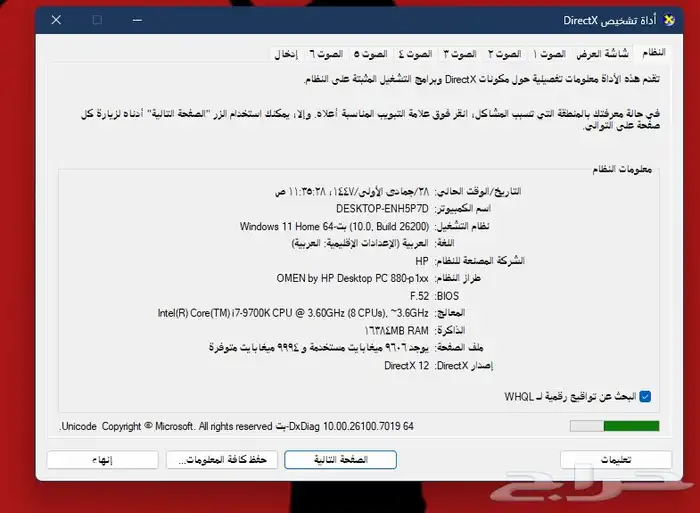This screenshot has width=700, height=513.
Task: Click the DxDiag 10.00.26100.7019 copyright text
Action: pyautogui.click(x=237, y=426)
